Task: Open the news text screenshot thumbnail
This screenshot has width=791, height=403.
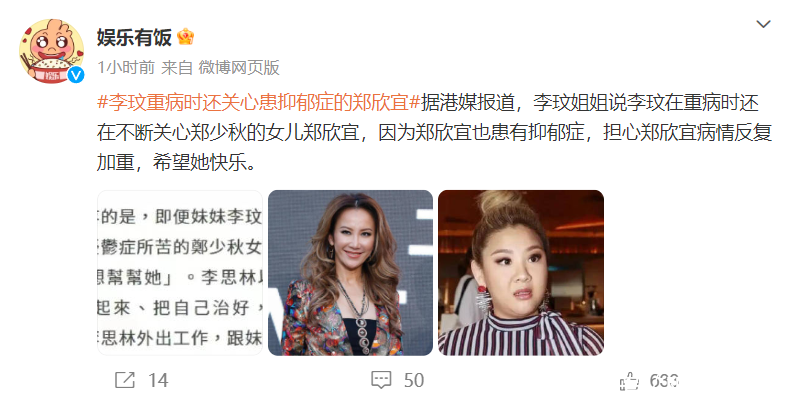Action: [180, 273]
